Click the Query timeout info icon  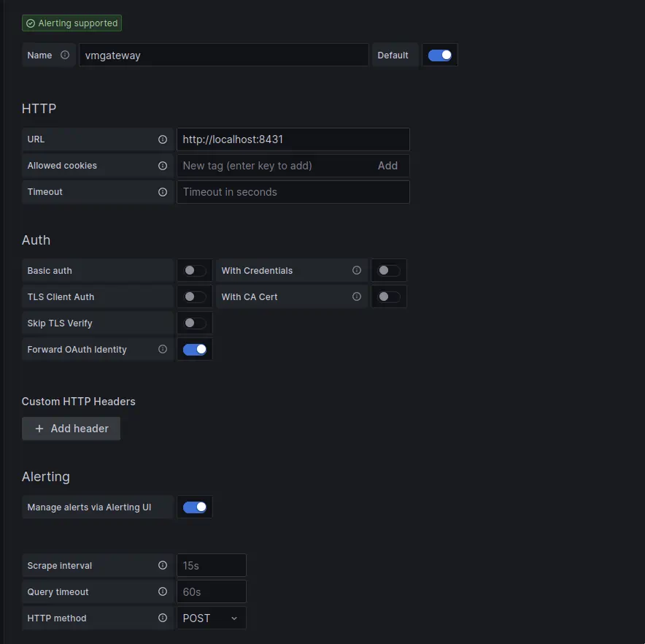coord(163,591)
